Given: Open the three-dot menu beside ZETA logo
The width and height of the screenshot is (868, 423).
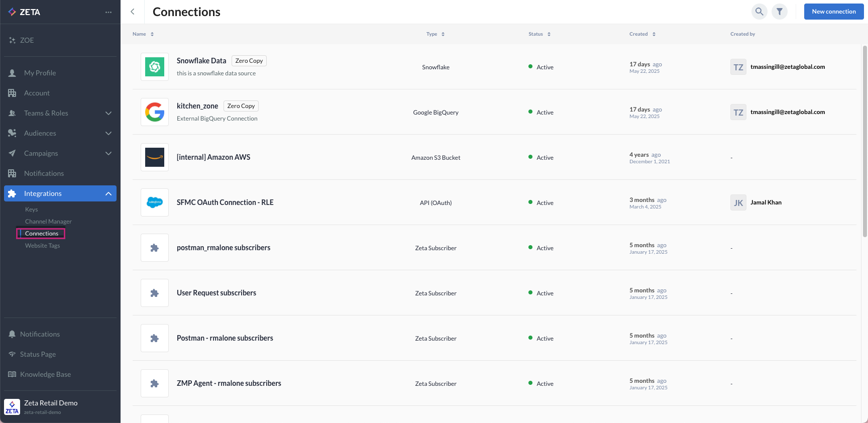Looking at the screenshot, I should (108, 12).
